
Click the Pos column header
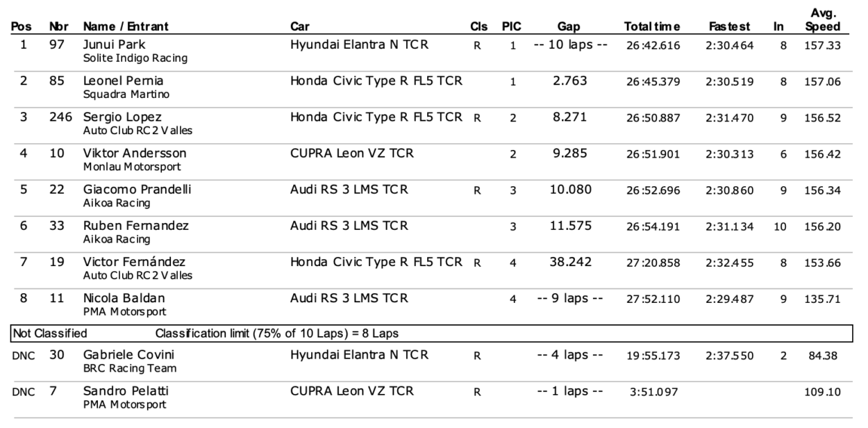tap(24, 27)
